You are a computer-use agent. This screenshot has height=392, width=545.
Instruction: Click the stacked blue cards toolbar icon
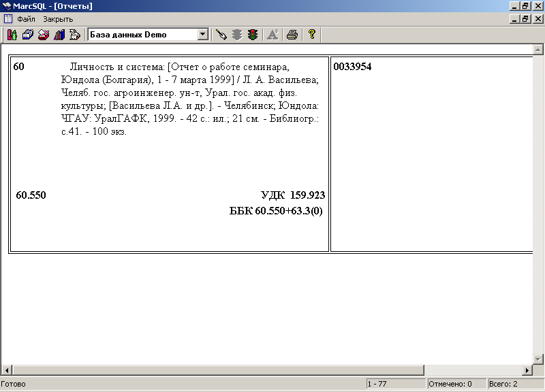click(x=27, y=35)
